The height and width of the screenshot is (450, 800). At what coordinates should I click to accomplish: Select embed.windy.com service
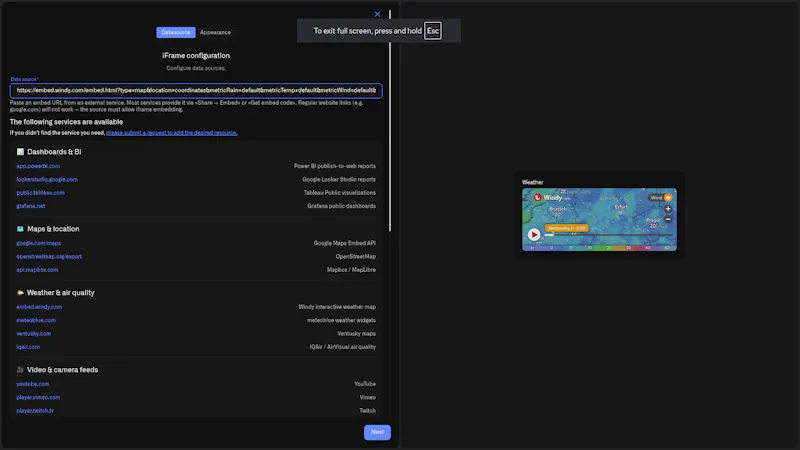point(39,307)
